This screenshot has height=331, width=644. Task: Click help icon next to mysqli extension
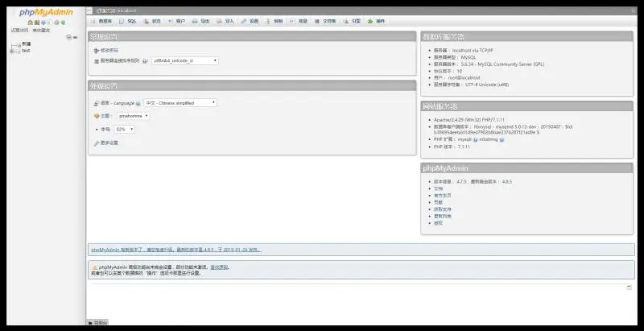[x=475, y=139]
